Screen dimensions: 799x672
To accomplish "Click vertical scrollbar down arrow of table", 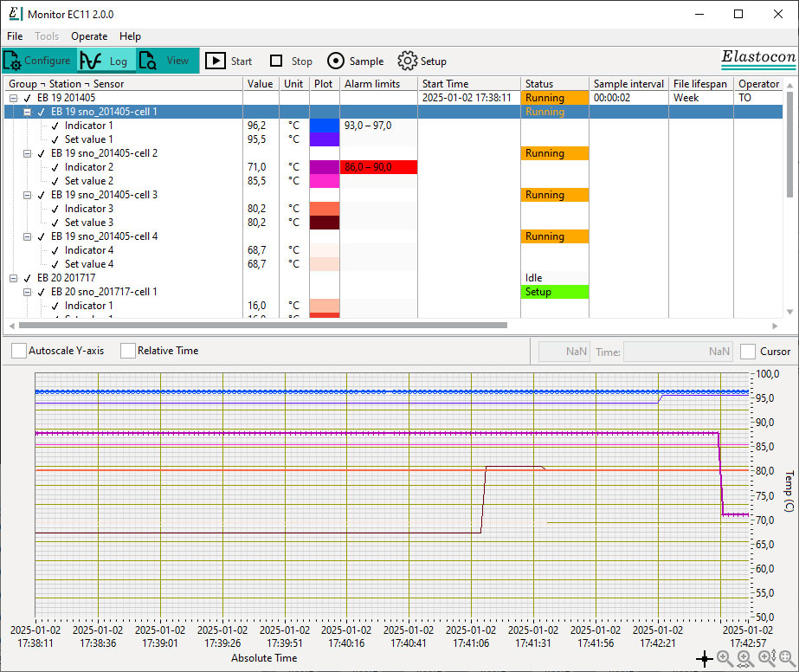I will tap(789, 312).
